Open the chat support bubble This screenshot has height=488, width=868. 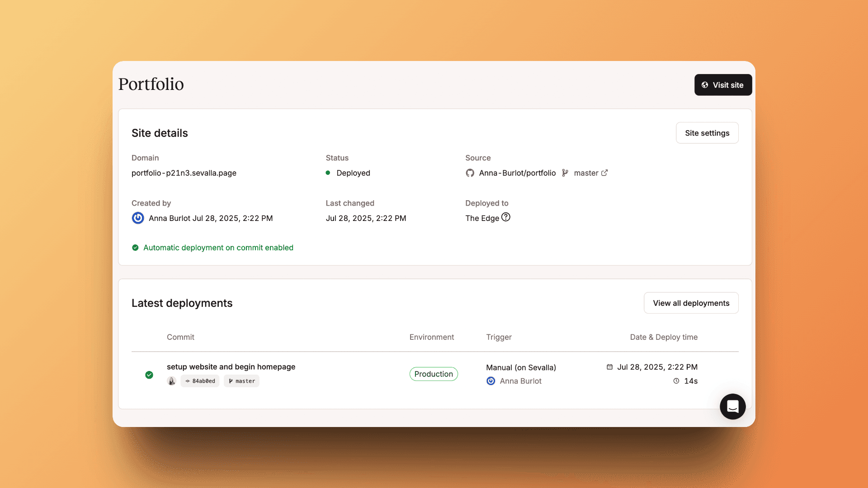[732, 407]
